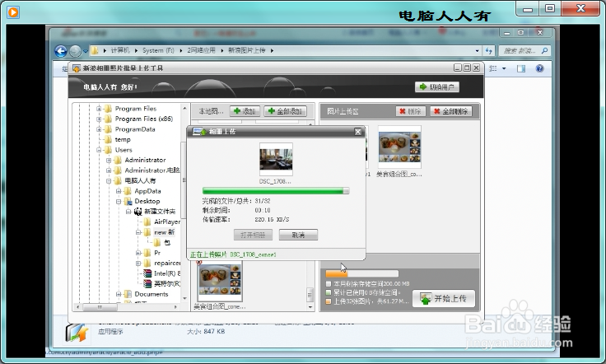The height and width of the screenshot is (364, 606).
Task: Expand the Program Files (x86) node
Action: [99, 119]
